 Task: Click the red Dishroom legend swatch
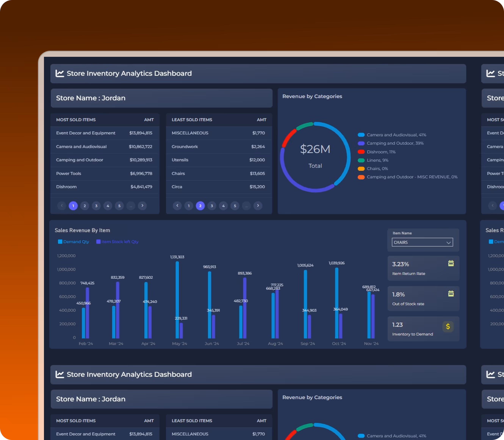(361, 152)
